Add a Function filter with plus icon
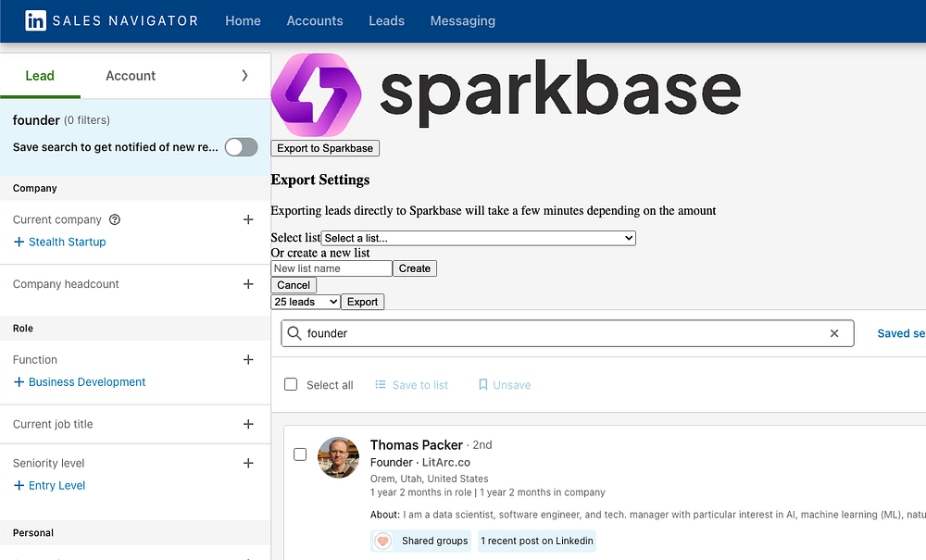 click(x=248, y=359)
